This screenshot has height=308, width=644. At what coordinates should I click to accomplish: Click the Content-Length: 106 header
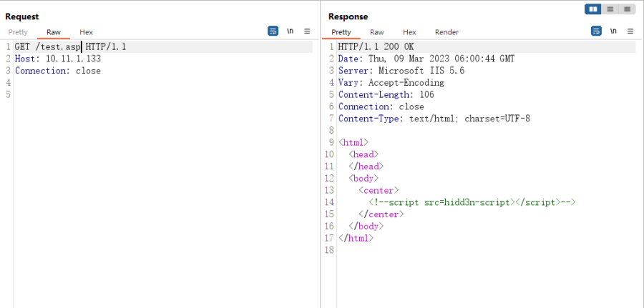point(386,94)
